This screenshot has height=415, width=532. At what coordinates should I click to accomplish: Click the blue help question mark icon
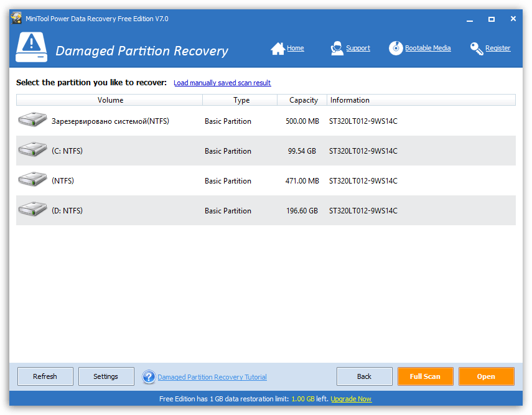(149, 377)
